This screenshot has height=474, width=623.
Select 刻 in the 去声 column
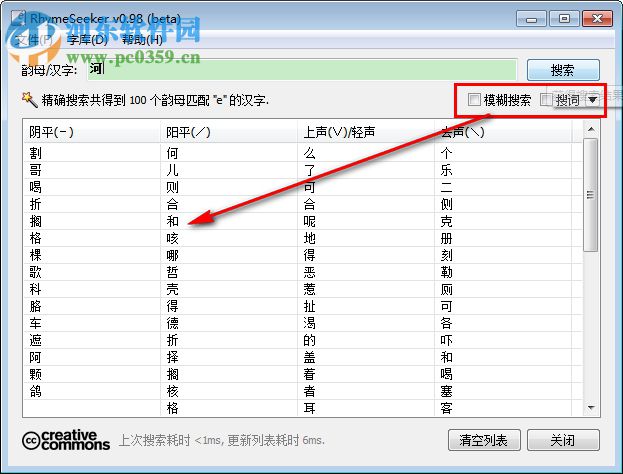tap(446, 255)
